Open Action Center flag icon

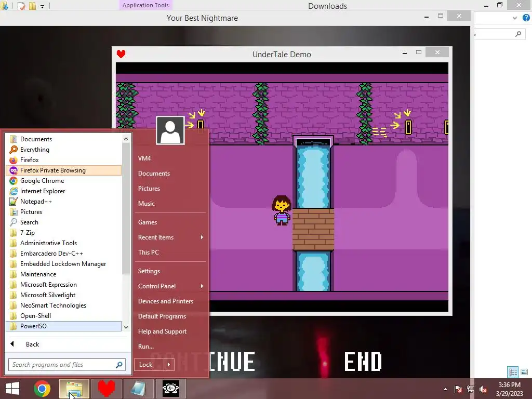pyautogui.click(x=458, y=389)
